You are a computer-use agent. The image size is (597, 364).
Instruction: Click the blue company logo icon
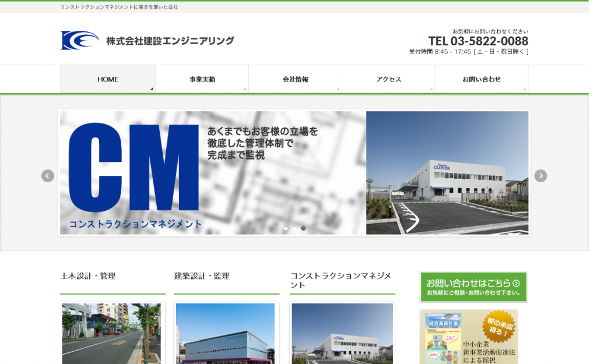pyautogui.click(x=79, y=40)
